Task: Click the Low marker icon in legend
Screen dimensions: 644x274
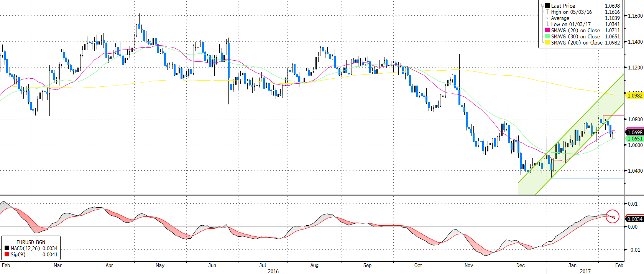Action: [x=547, y=24]
